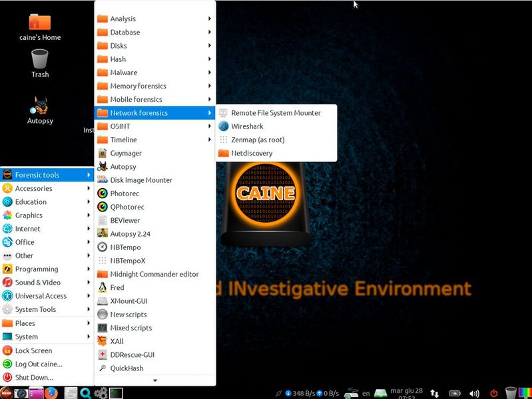Image resolution: width=532 pixels, height=399 pixels.
Task: Open the Firefox browser in the taskbar
Action: tap(51, 393)
